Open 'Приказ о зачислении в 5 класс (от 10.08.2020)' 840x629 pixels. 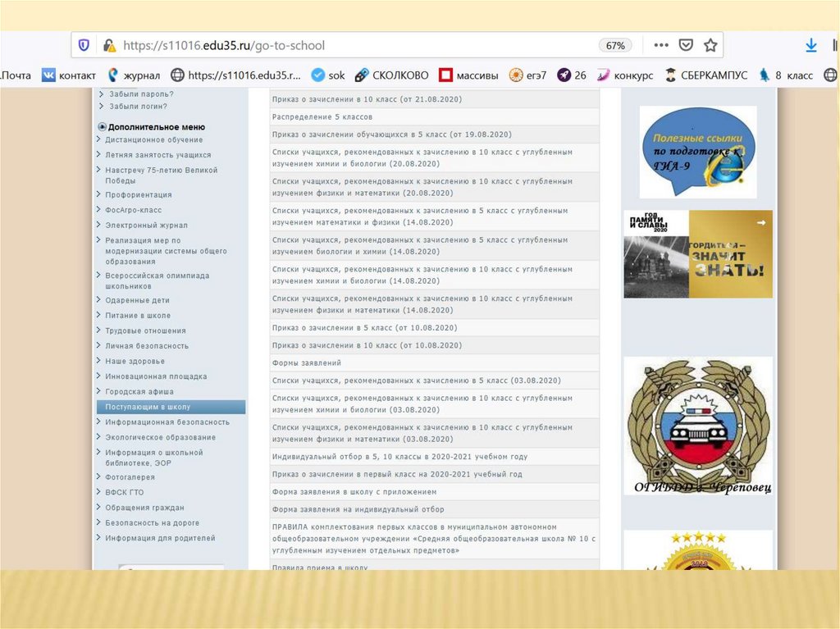tap(364, 328)
